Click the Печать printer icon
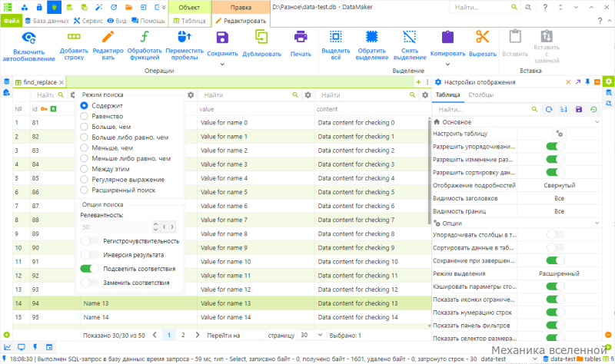 coord(301,37)
